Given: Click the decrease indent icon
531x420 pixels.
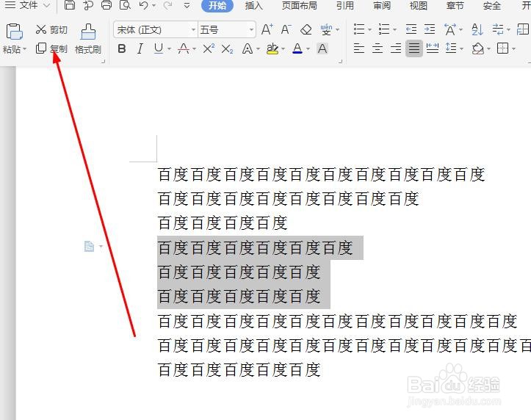Looking at the screenshot, I should point(411,29).
